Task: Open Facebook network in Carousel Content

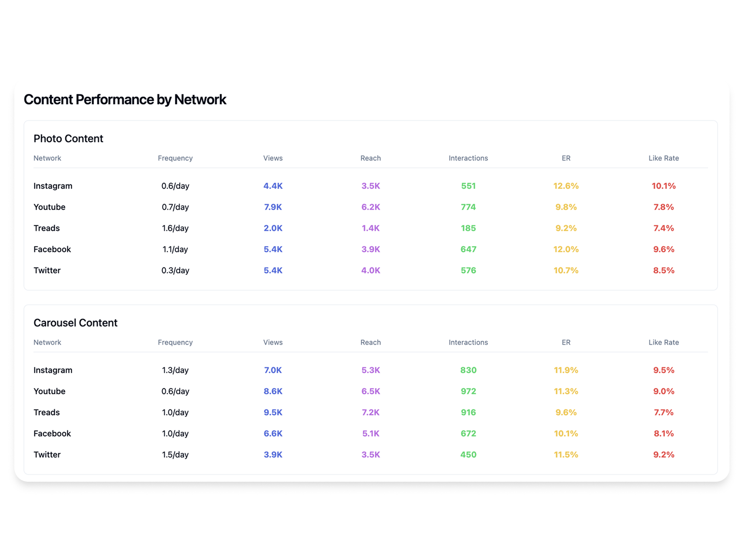Action: click(x=52, y=434)
